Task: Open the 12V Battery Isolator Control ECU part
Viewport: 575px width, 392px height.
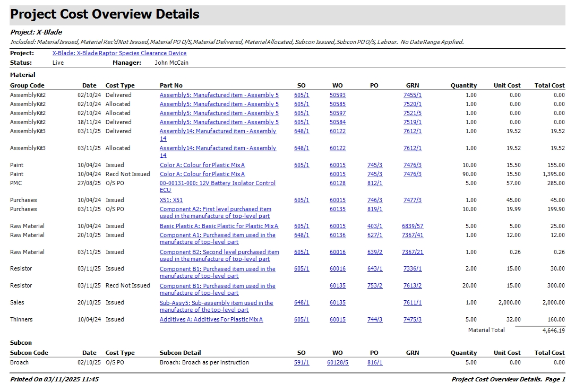Action: (217, 184)
